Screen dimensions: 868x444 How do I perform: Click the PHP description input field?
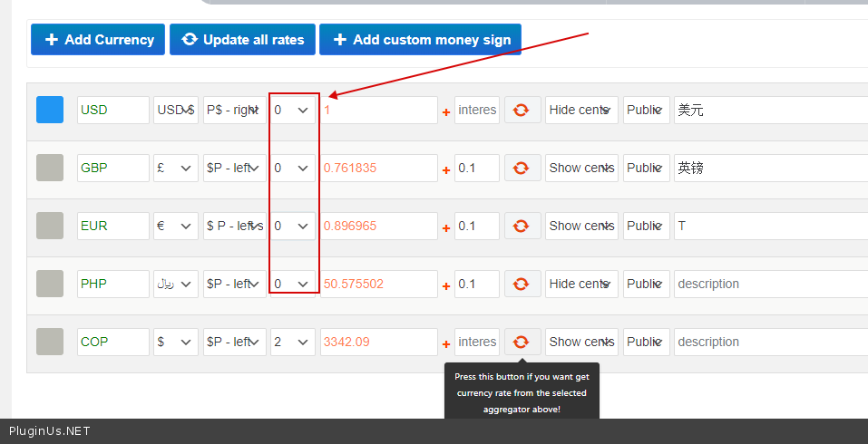(769, 285)
